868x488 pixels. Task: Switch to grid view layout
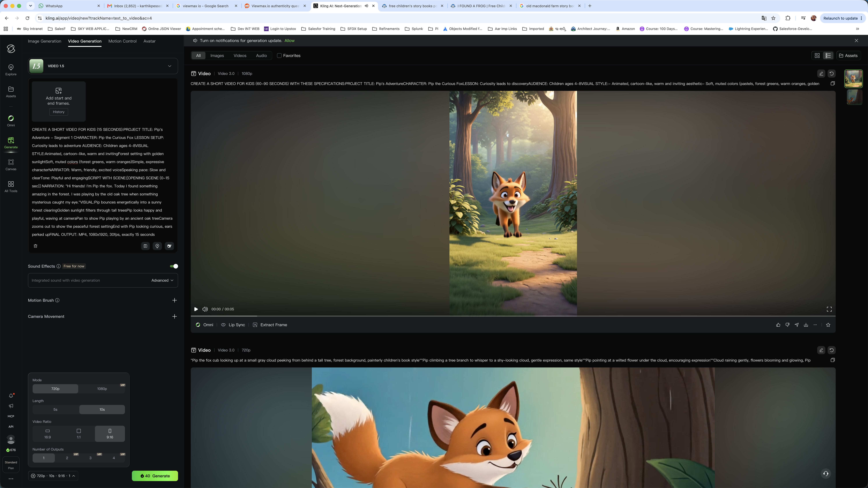tap(817, 56)
